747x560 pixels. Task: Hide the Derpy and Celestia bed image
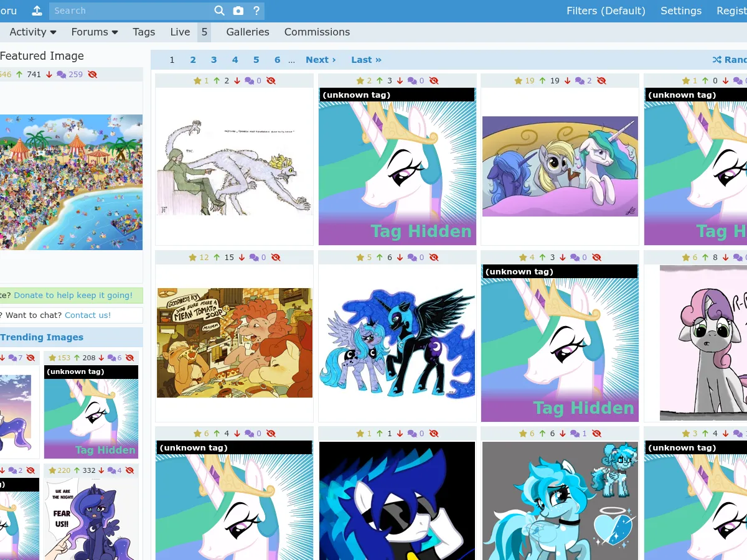[601, 81]
